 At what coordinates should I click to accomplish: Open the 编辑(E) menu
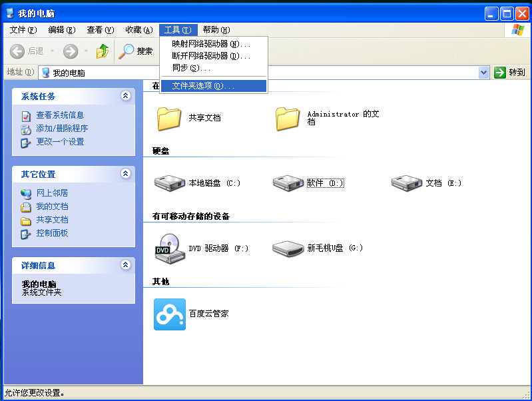pos(61,30)
